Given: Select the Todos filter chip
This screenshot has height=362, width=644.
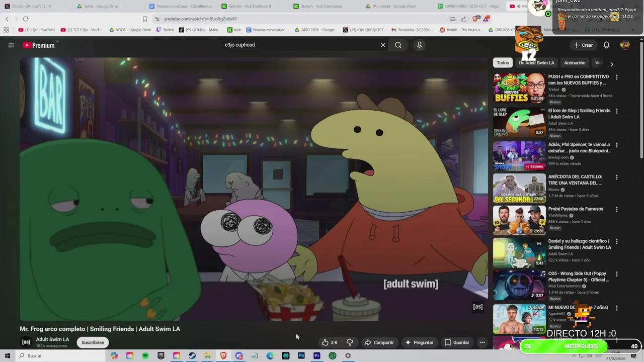Looking at the screenshot, I should point(503,63).
